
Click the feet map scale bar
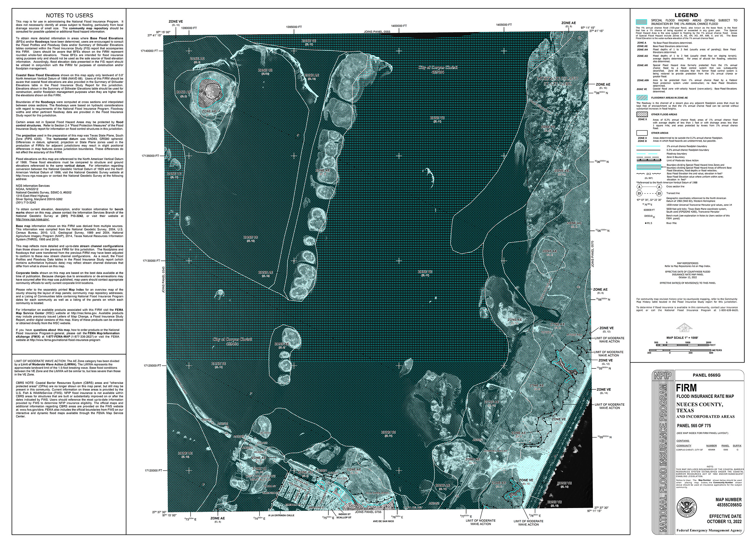click(683, 345)
